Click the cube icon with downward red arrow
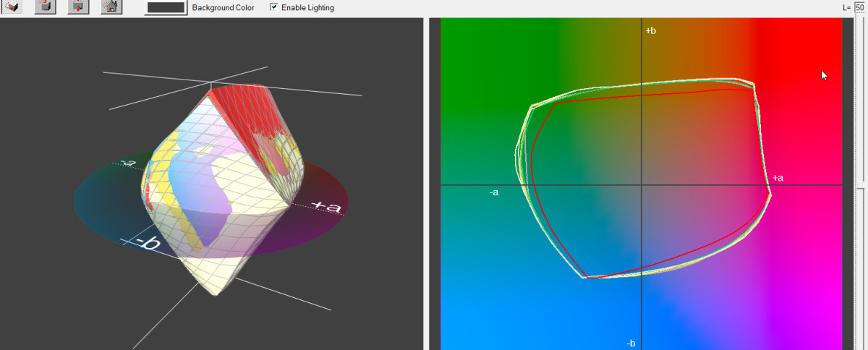 coord(78,7)
